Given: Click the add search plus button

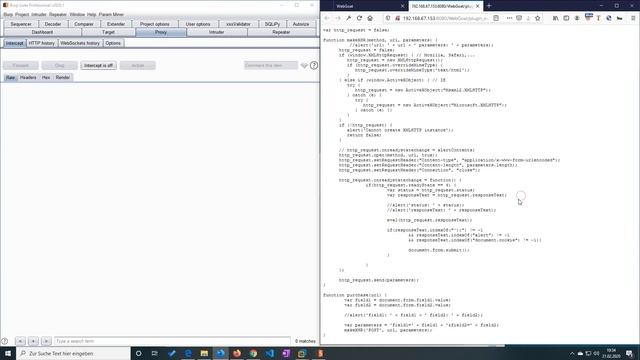Looking at the screenshot, I should click(x=33, y=341).
